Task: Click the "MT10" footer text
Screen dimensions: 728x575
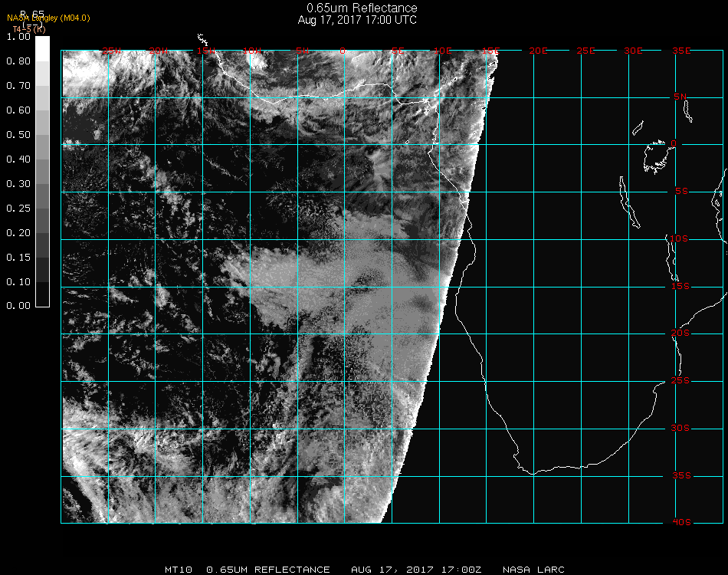Action: click(179, 570)
